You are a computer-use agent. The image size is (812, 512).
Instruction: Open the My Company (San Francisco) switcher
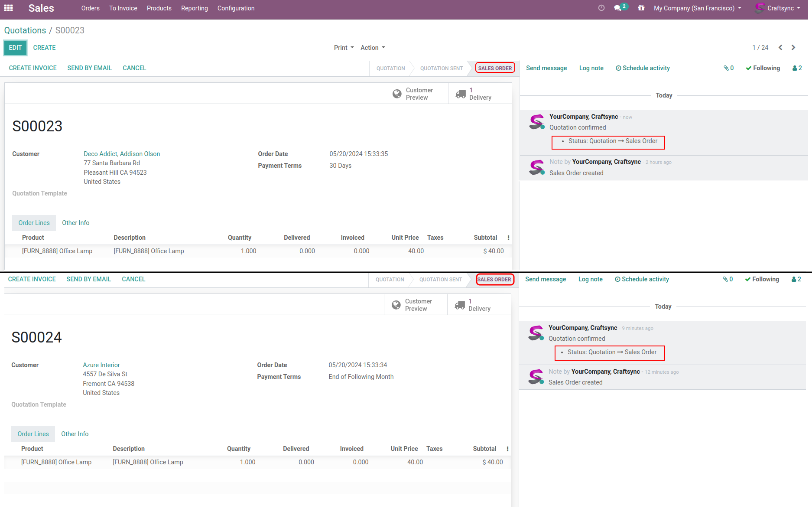[697, 8]
